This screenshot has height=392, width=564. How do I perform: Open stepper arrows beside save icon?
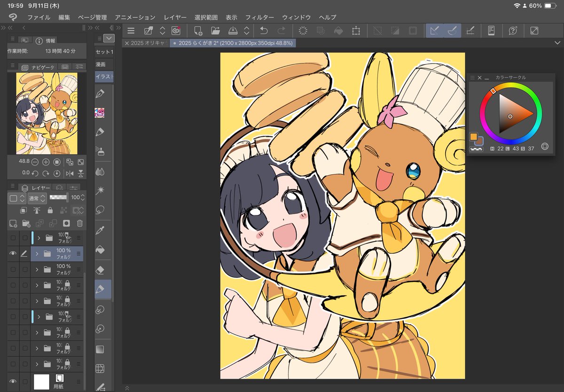[x=246, y=31]
